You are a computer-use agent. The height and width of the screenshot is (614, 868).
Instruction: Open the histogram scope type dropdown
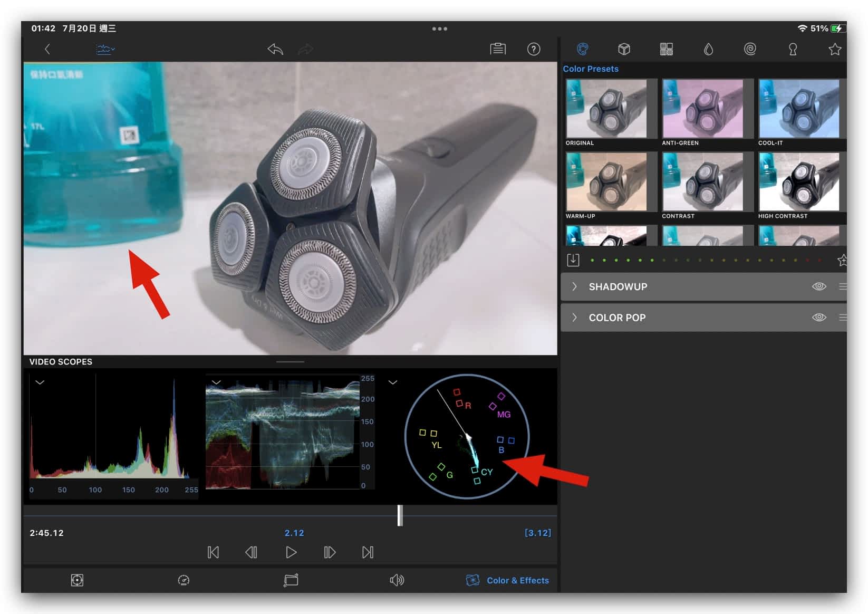[x=40, y=382]
